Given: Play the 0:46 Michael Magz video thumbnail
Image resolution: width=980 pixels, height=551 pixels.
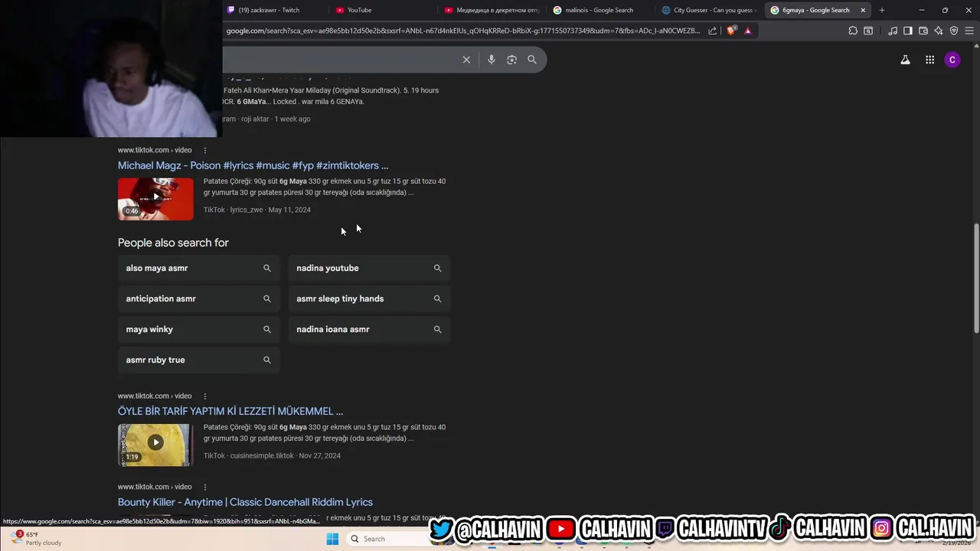Looking at the screenshot, I should click(155, 199).
